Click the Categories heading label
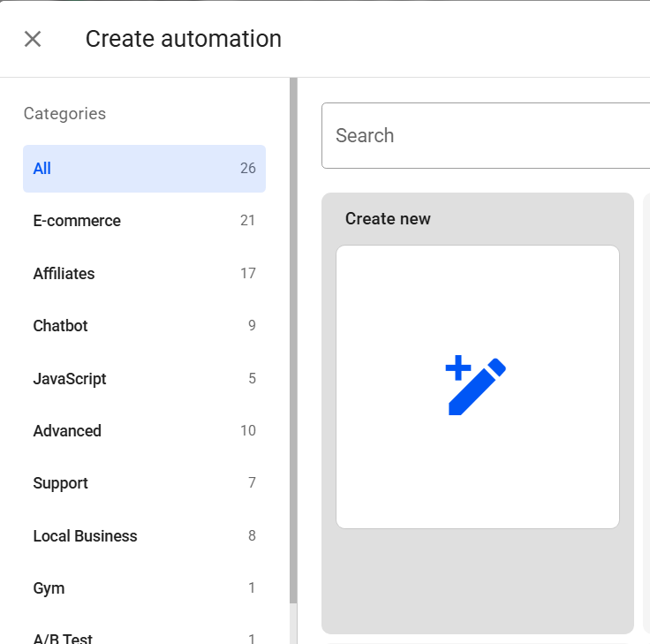 pos(64,114)
